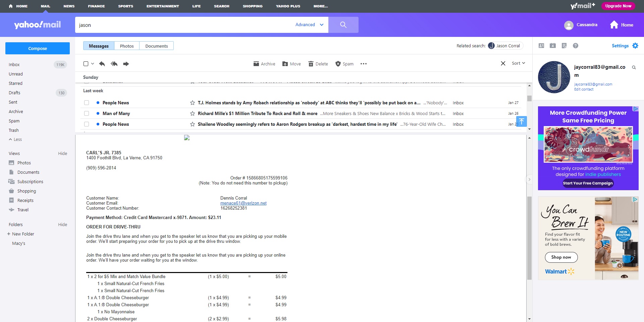Click the Edit contact link

pyautogui.click(x=584, y=89)
